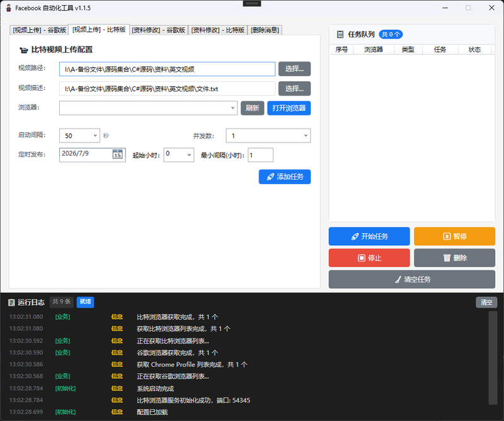This screenshot has width=504, height=421.
Task: Click 选择... button for video description
Action: point(294,88)
